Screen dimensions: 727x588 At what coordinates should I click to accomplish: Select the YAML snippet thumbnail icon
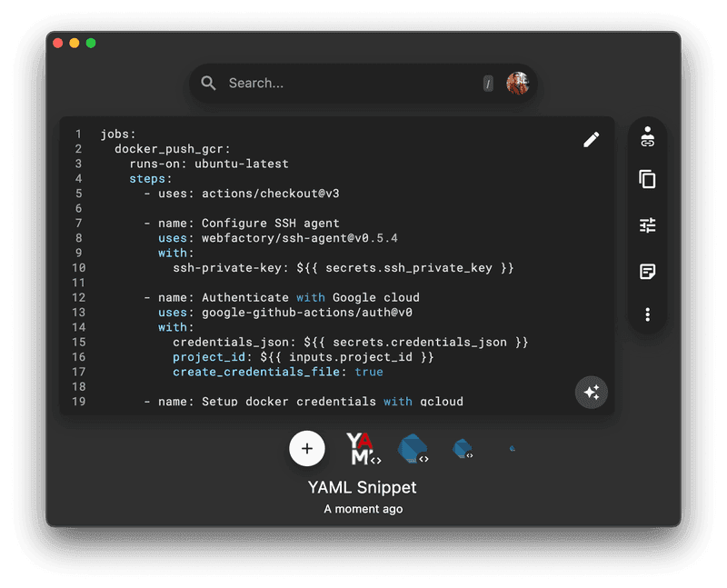click(x=363, y=448)
